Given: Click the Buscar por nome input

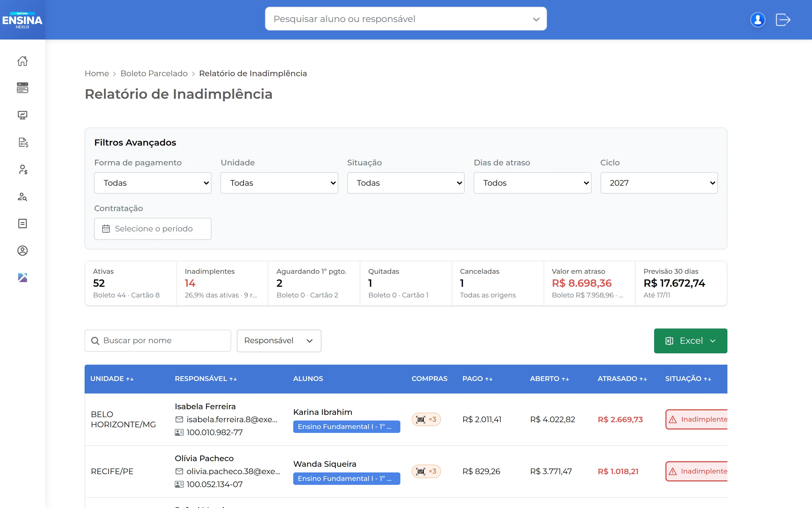Looking at the screenshot, I should [x=158, y=341].
